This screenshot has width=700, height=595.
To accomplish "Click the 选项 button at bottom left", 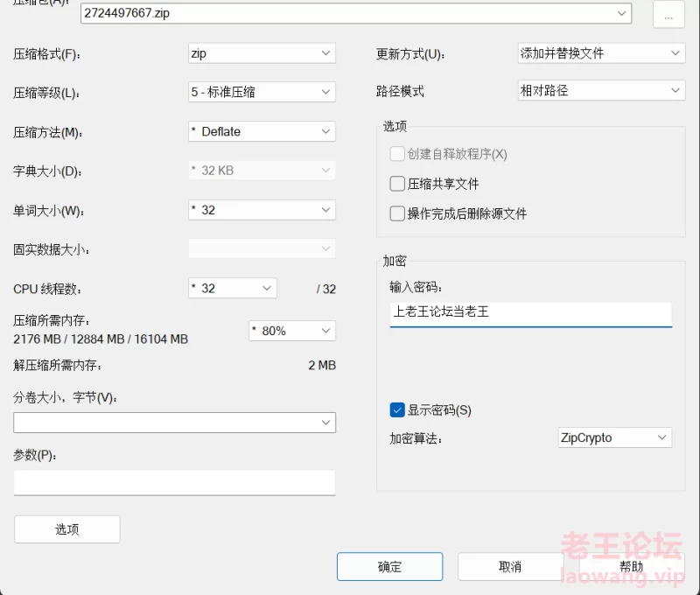I will (x=67, y=529).
